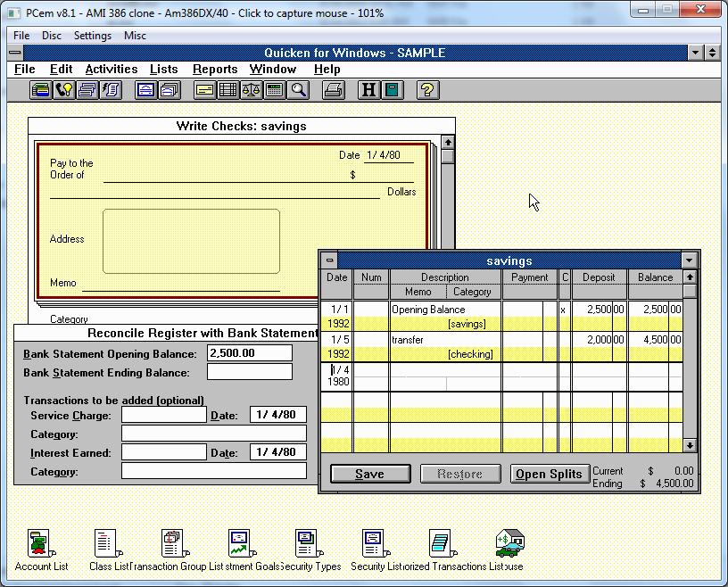728x587 pixels.
Task: Click the Pay to the Order line
Action: (x=225, y=175)
